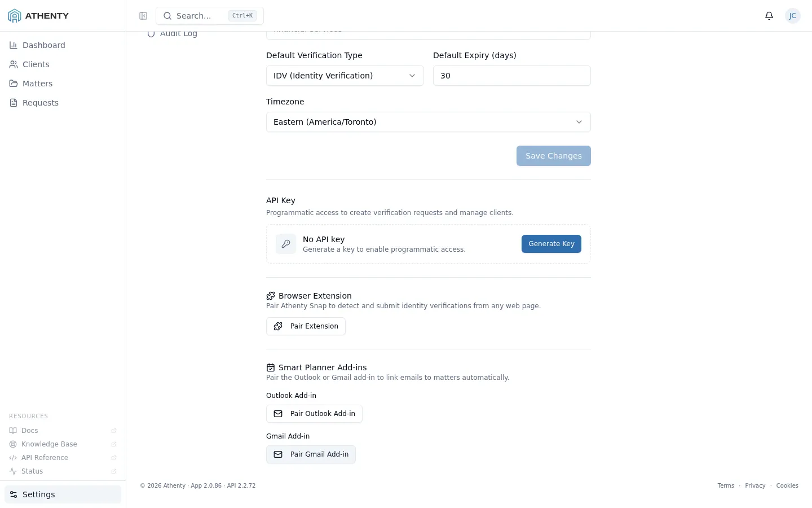Open Knowledge Base resource link

pyautogui.click(x=63, y=444)
